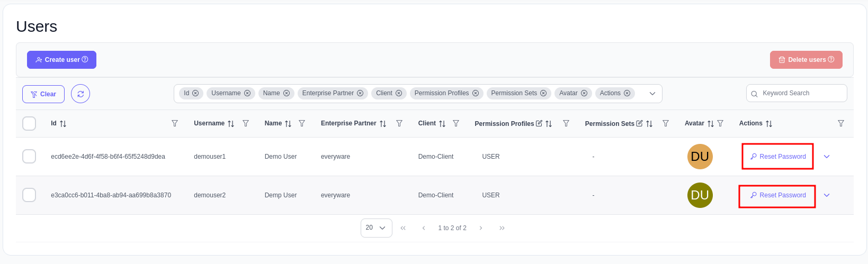The width and height of the screenshot is (868, 264).
Task: Expand the column selector dropdown chevron
Action: [652, 94]
